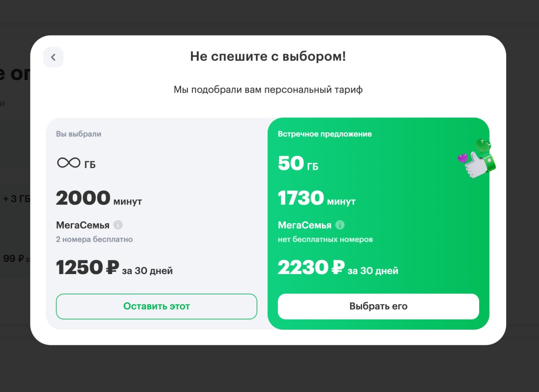Click the infinity ГБ symbol
539x392 pixels.
tap(69, 163)
